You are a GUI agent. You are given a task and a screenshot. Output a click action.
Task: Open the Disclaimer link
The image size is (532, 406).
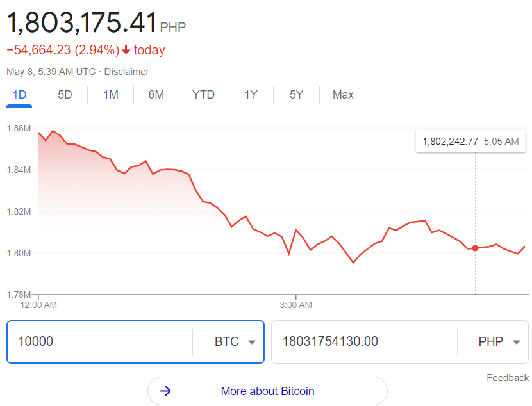click(x=126, y=72)
